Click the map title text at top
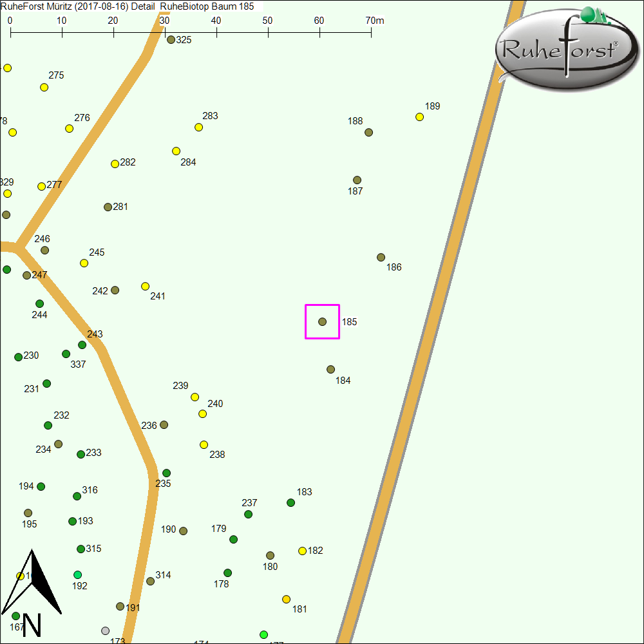644x644 pixels. coord(128,6)
